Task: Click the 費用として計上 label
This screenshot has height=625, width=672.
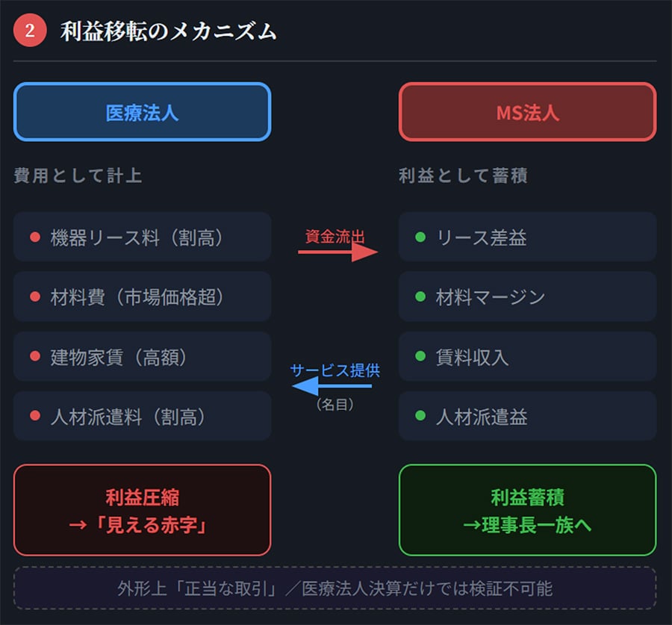Action: [78, 176]
